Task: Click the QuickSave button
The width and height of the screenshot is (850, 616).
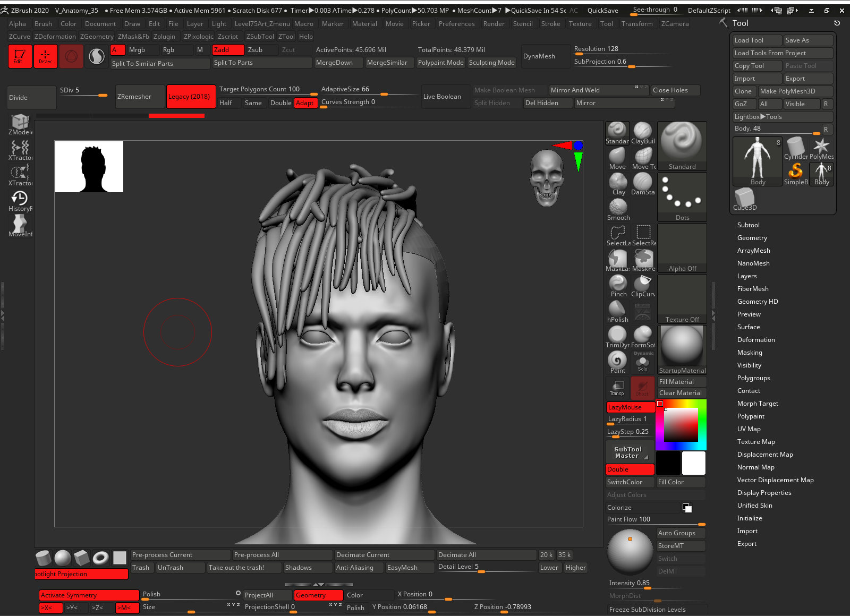Action: point(602,10)
